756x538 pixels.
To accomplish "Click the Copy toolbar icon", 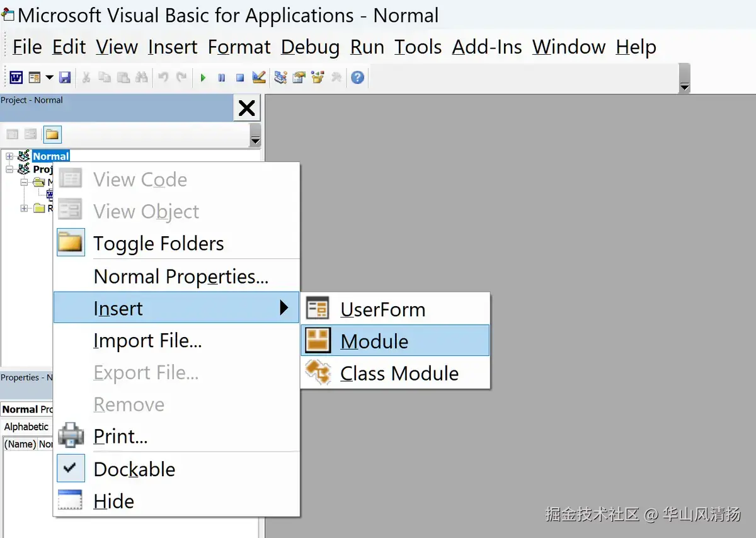I will pos(105,77).
